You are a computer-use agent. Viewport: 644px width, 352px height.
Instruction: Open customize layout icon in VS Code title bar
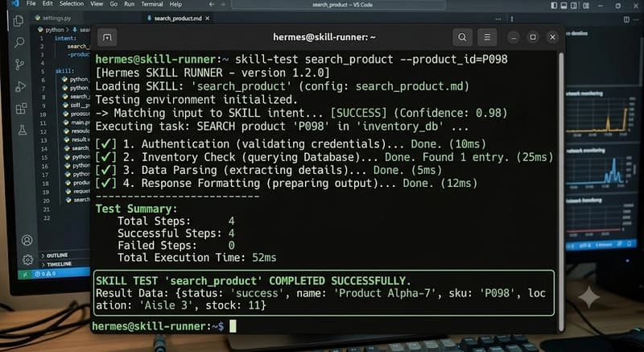[586, 6]
